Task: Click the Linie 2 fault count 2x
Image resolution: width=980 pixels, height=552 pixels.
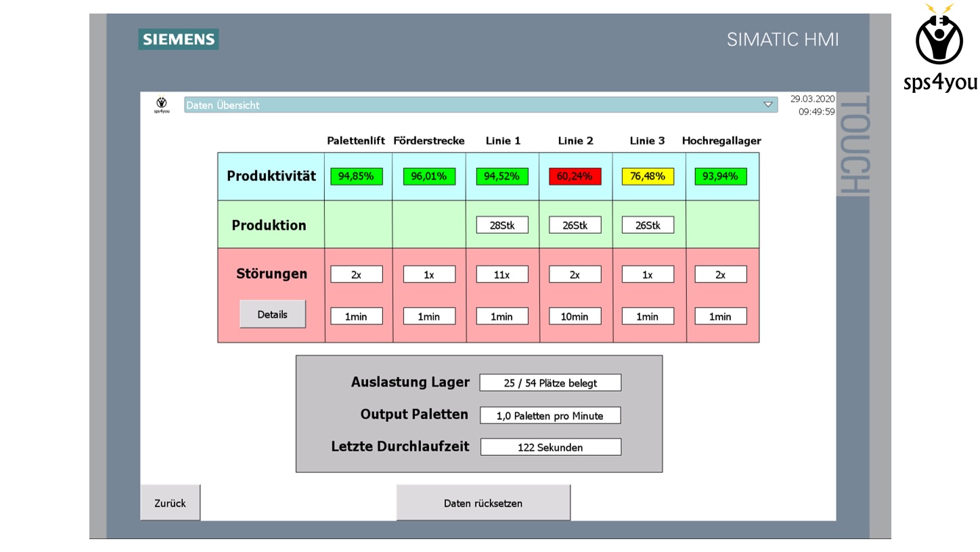Action: click(x=575, y=274)
